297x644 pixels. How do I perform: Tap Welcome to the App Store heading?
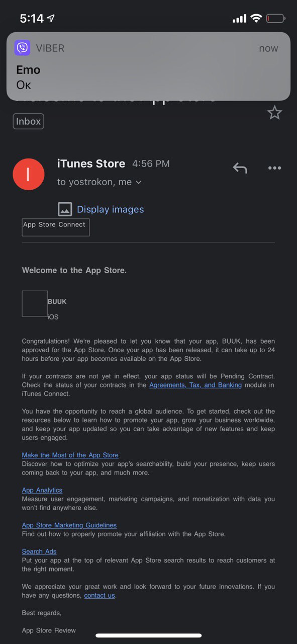click(74, 270)
